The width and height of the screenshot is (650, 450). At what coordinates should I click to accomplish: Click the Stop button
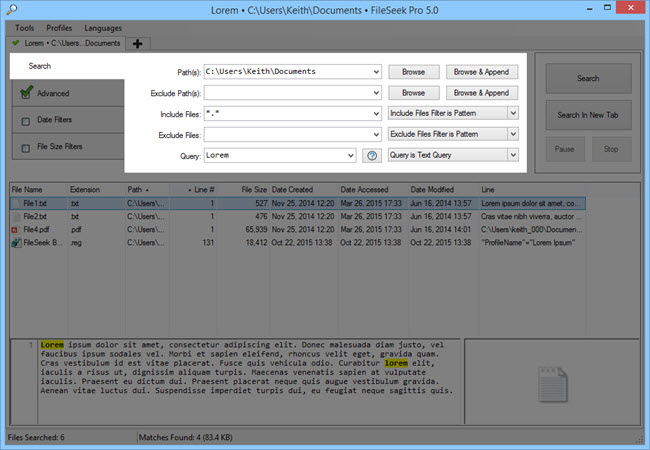[x=611, y=149]
